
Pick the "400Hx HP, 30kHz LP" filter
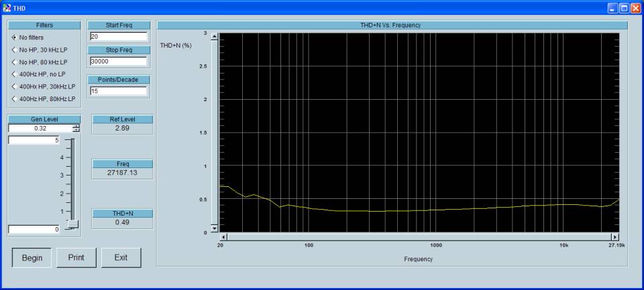[x=14, y=86]
